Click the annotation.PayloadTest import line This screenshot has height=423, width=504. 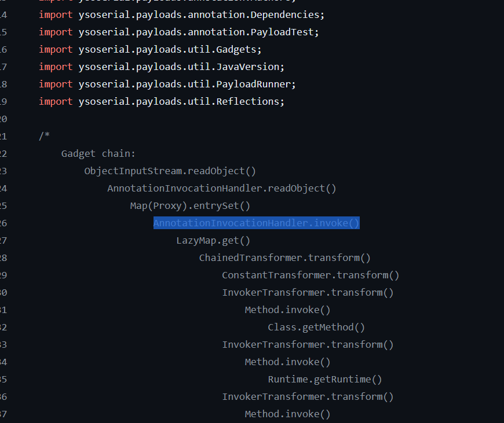point(178,32)
